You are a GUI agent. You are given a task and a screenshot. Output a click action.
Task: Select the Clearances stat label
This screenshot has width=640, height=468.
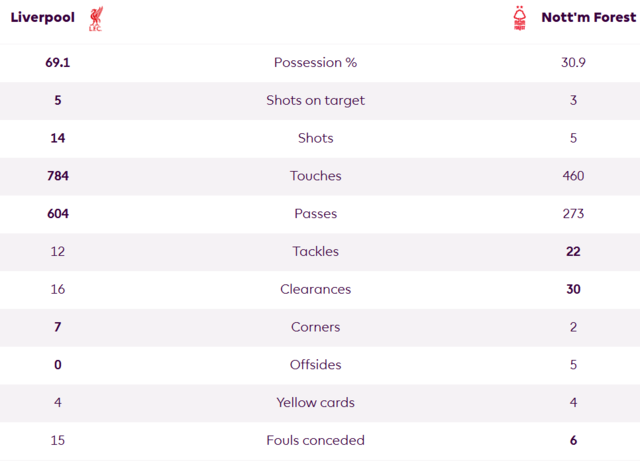click(x=316, y=289)
